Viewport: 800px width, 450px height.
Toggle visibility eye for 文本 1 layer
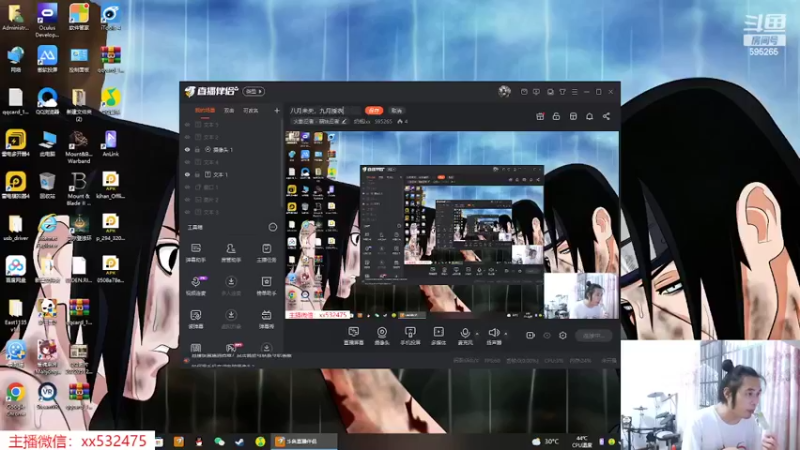click(187, 174)
